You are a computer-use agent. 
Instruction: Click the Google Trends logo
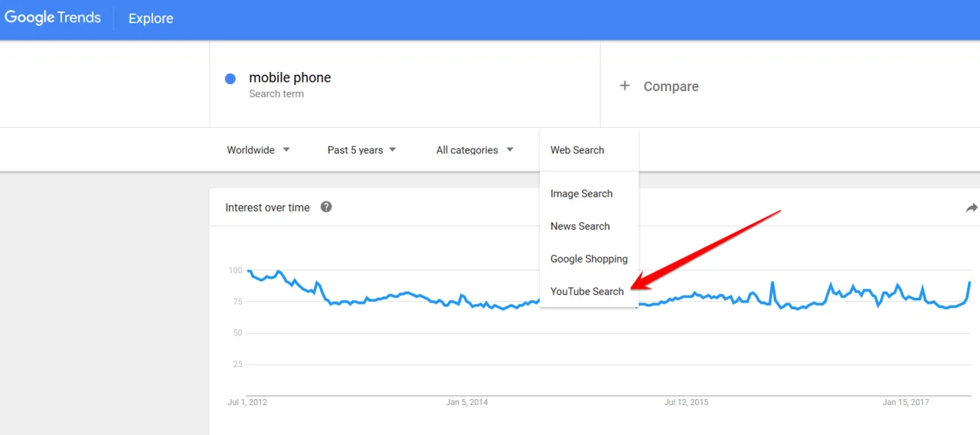(x=53, y=18)
